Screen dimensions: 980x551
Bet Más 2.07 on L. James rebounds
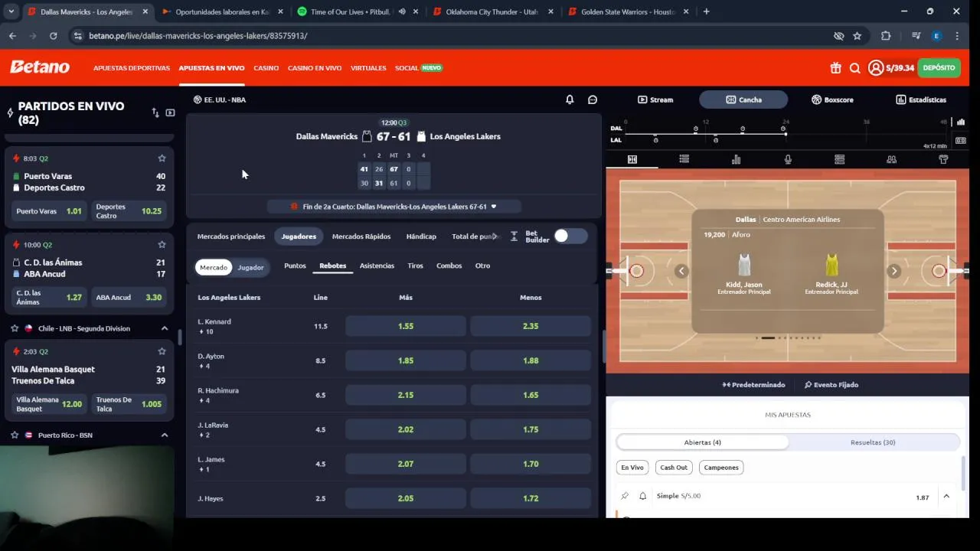[x=406, y=464]
